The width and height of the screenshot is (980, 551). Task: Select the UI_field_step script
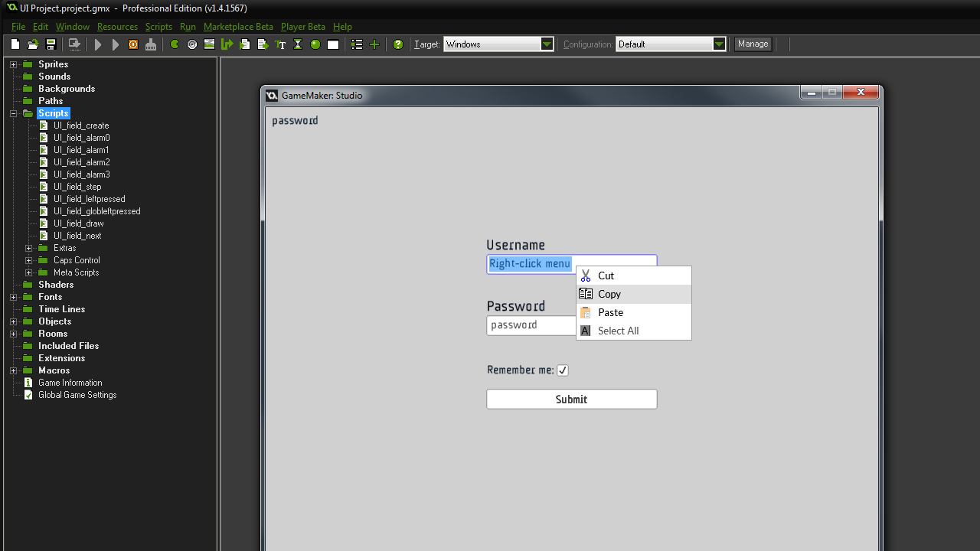(x=77, y=187)
